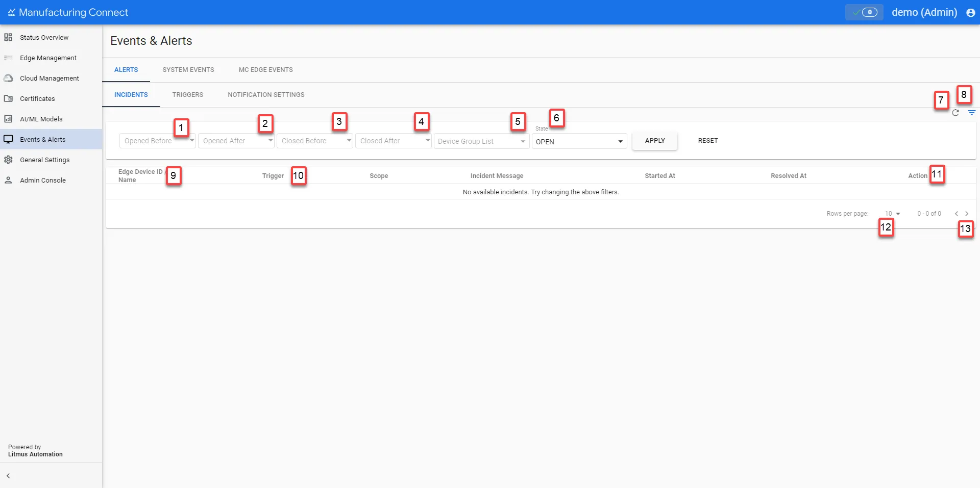Open the State dropdown showing OPEN
Image resolution: width=980 pixels, height=488 pixels.
click(579, 141)
